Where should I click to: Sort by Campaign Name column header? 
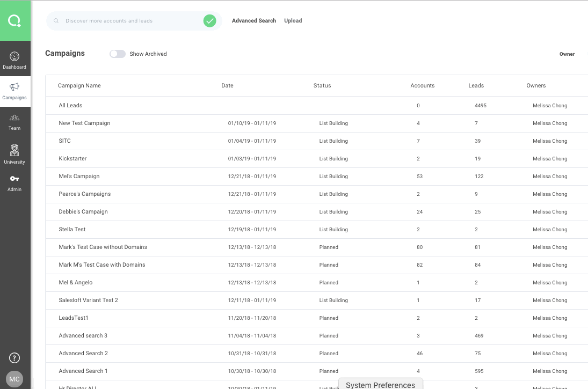pyautogui.click(x=79, y=86)
